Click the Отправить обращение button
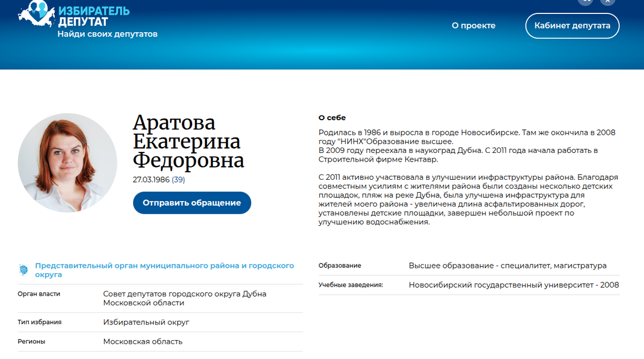 192,203
